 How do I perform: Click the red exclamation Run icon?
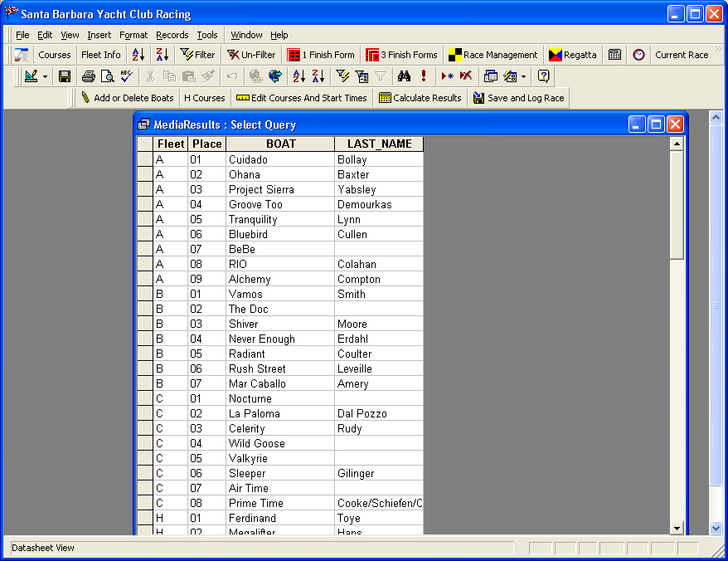424,76
